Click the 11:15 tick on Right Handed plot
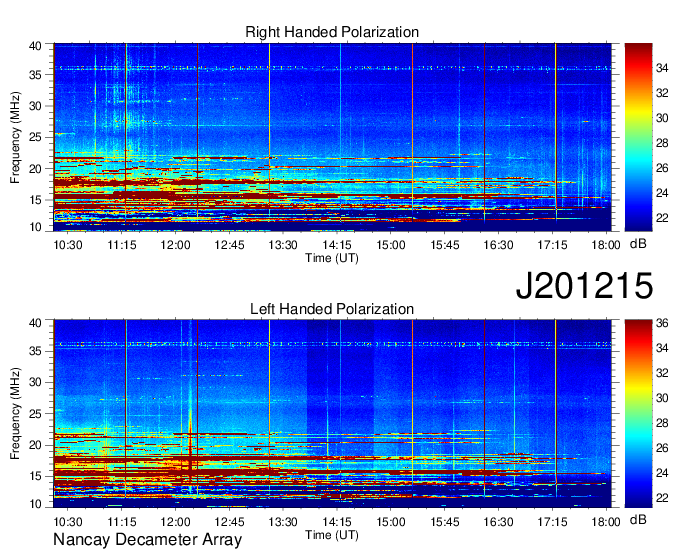680x552 pixels. 122,245
